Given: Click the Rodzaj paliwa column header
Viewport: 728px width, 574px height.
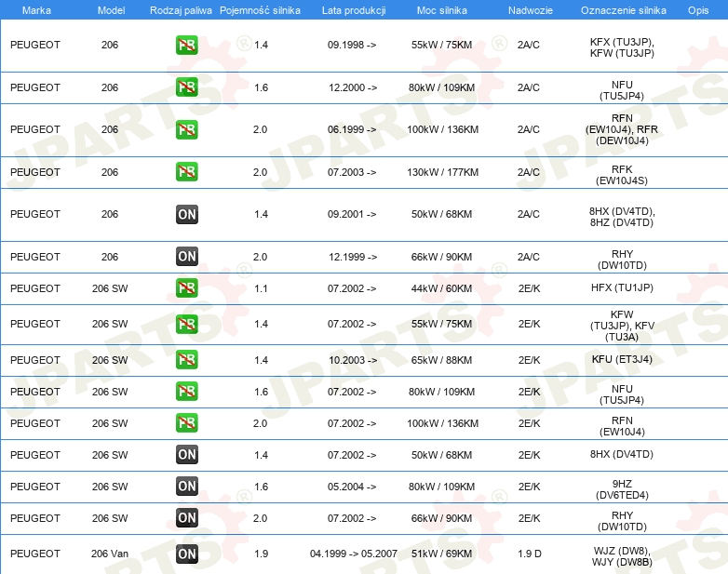Looking at the screenshot, I should point(181,9).
